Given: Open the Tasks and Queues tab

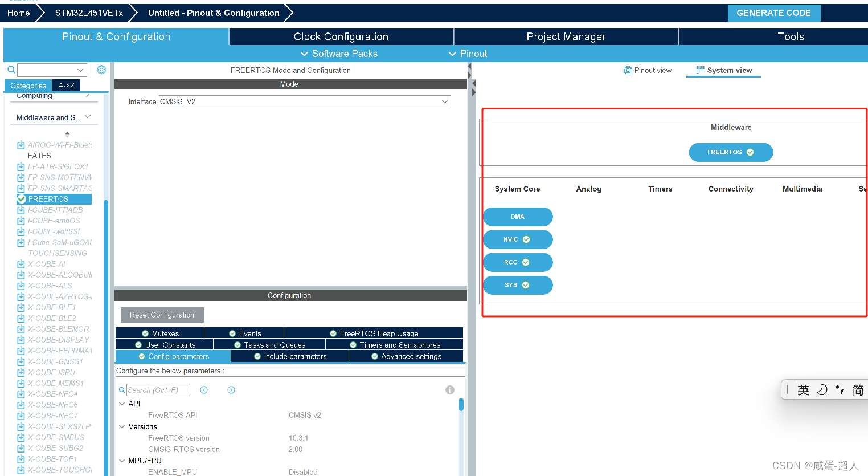Looking at the screenshot, I should pyautogui.click(x=269, y=345).
